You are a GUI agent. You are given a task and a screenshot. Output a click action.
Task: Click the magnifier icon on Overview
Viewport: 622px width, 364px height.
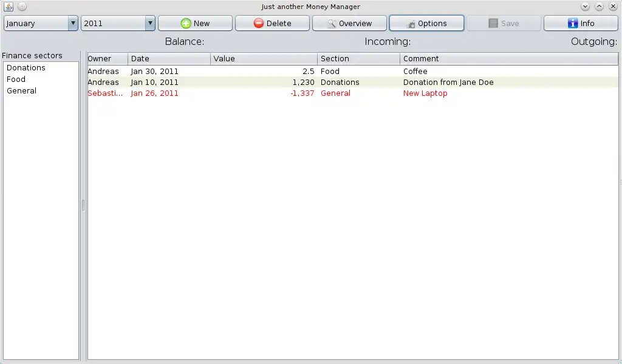(x=331, y=24)
